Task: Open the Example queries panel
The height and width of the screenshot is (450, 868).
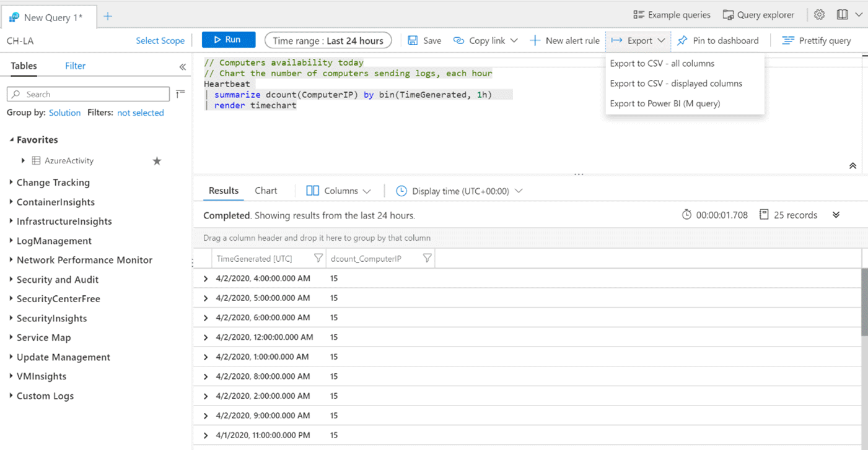Action: (671, 14)
